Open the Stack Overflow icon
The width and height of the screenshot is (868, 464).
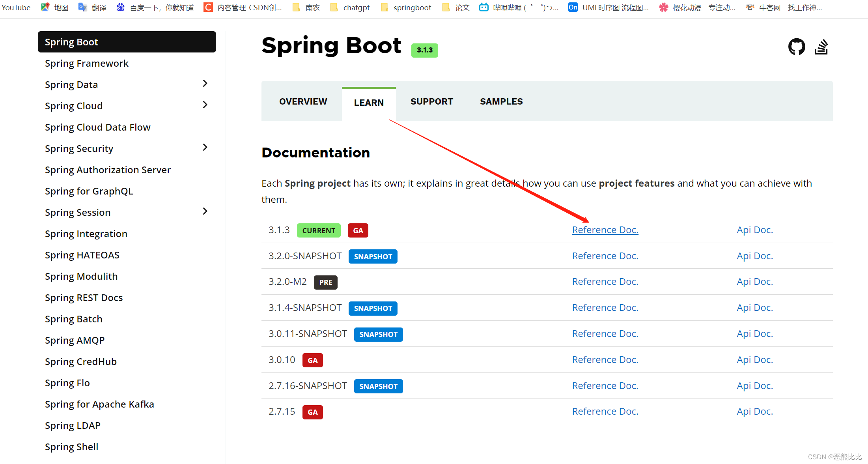tap(821, 47)
